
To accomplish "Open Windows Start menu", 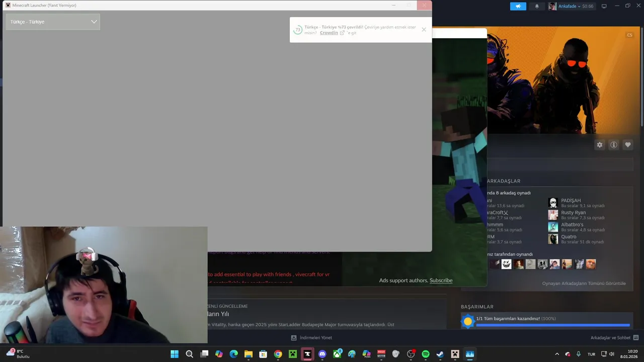I will tap(175, 354).
